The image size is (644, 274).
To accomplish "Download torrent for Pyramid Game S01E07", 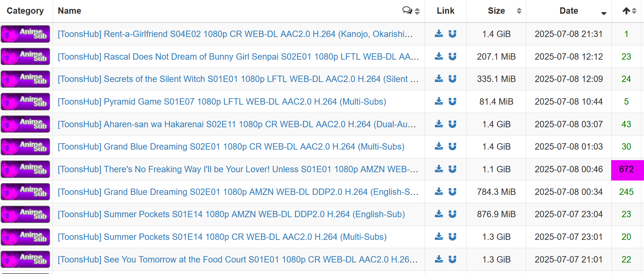I will pyautogui.click(x=439, y=101).
